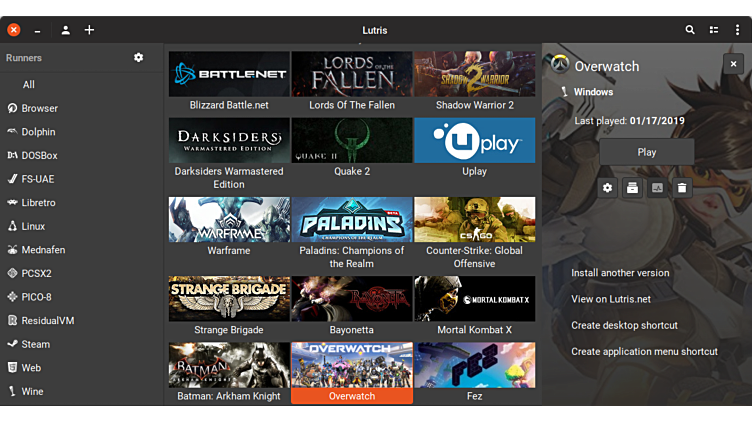Click the trash icon to remove Overwatch

point(681,188)
